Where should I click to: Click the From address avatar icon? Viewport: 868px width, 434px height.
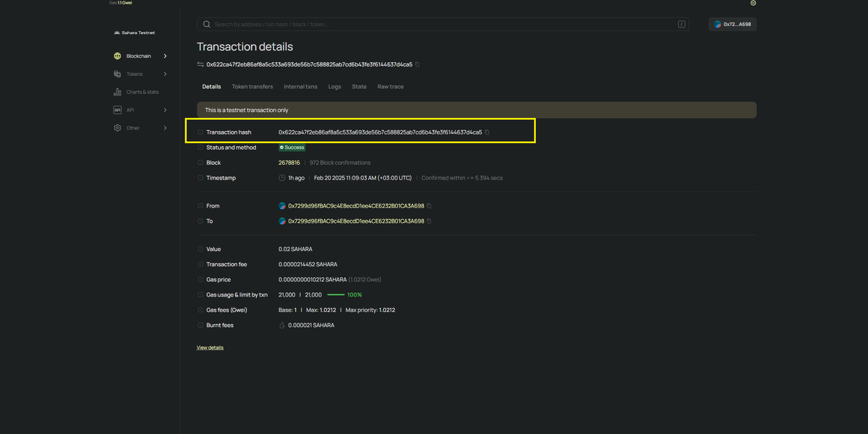pyautogui.click(x=282, y=206)
